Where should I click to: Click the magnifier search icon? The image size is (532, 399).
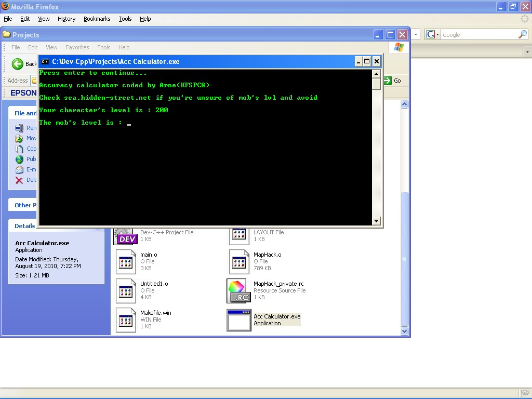point(523,34)
